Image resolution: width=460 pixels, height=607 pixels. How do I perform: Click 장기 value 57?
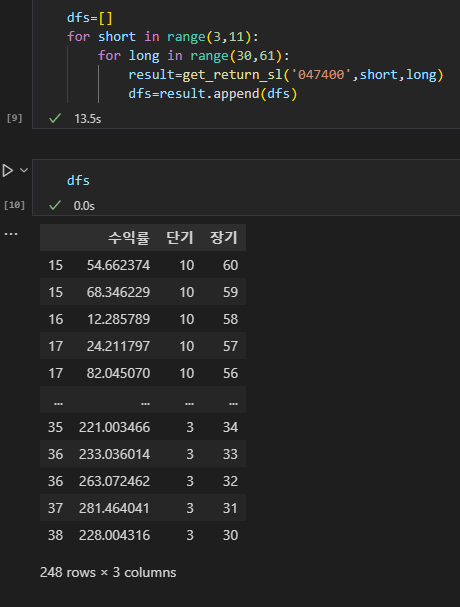pos(230,346)
